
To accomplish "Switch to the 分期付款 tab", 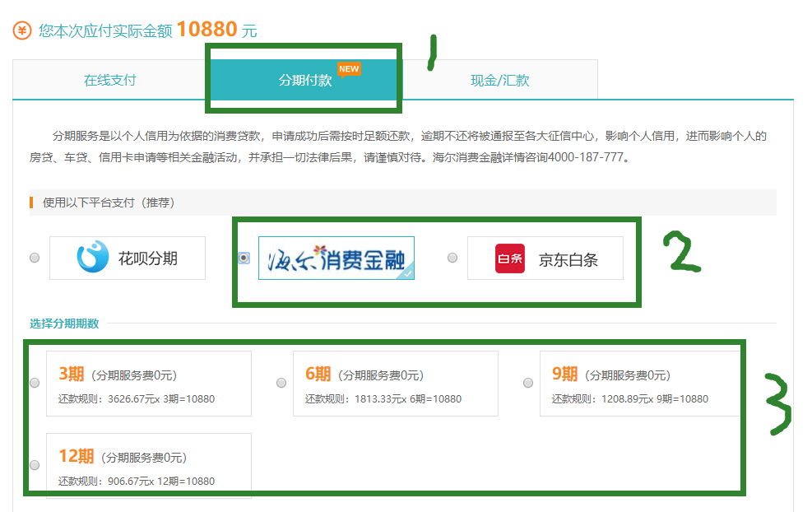I will (305, 80).
